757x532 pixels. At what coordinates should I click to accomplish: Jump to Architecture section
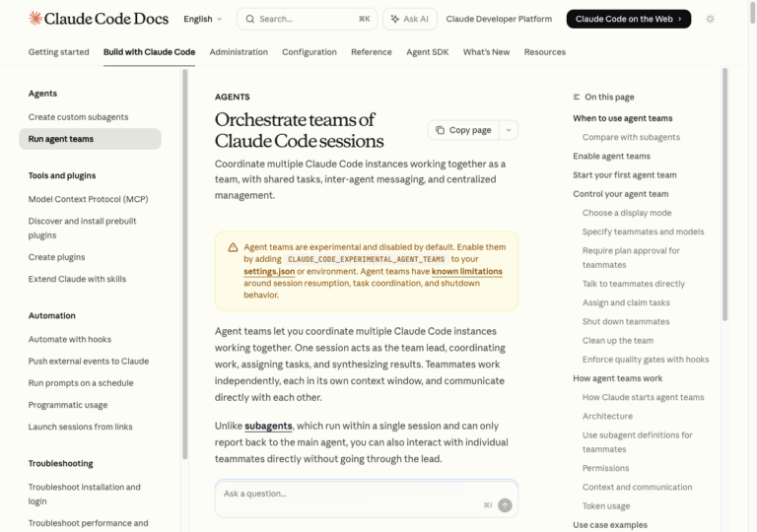[607, 416]
